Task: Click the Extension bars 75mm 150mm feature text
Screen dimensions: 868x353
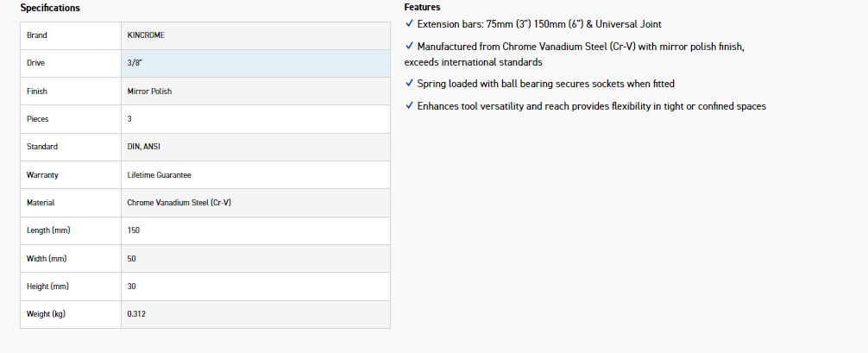Action: click(539, 24)
